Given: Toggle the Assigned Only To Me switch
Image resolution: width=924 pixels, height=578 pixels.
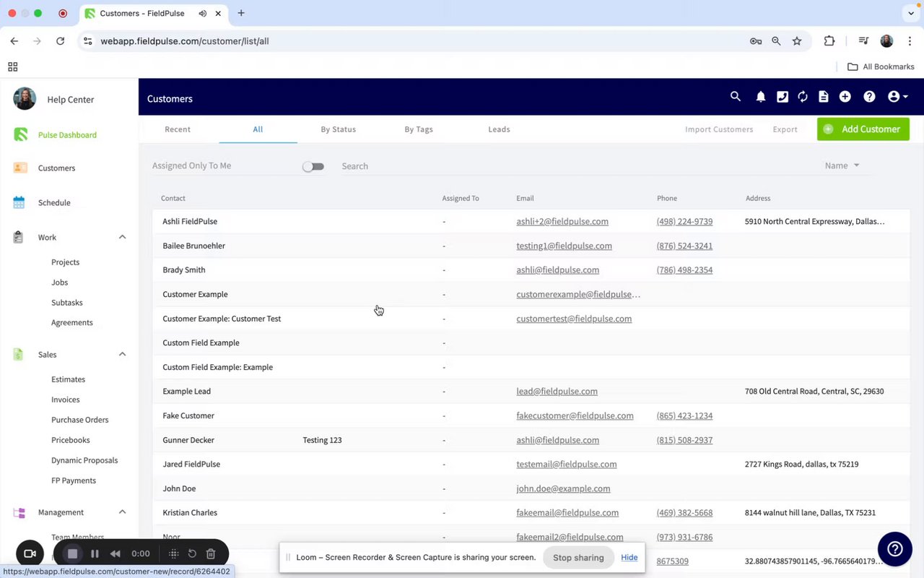Looking at the screenshot, I should [313, 166].
